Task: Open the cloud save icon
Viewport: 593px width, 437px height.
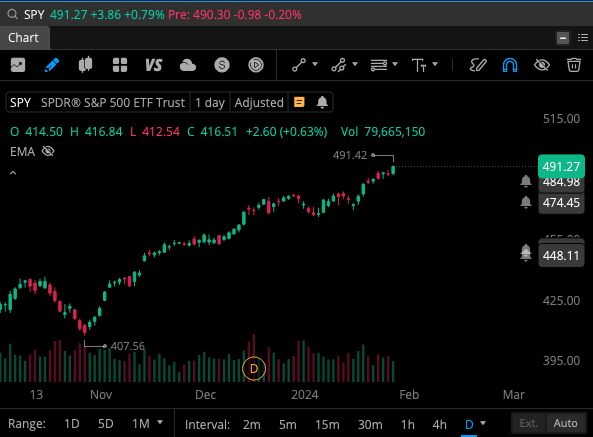Action: click(x=188, y=65)
